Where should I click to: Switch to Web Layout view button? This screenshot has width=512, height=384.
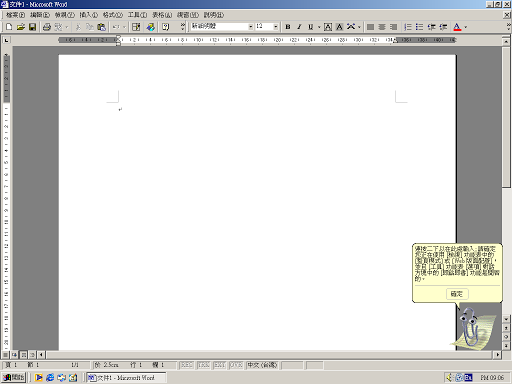[x=15, y=355]
